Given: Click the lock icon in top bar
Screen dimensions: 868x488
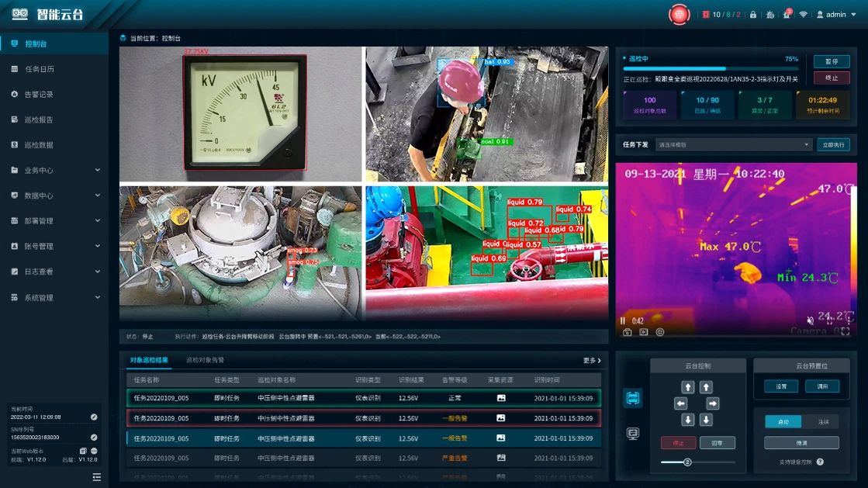Looking at the screenshot, I should click(x=753, y=15).
